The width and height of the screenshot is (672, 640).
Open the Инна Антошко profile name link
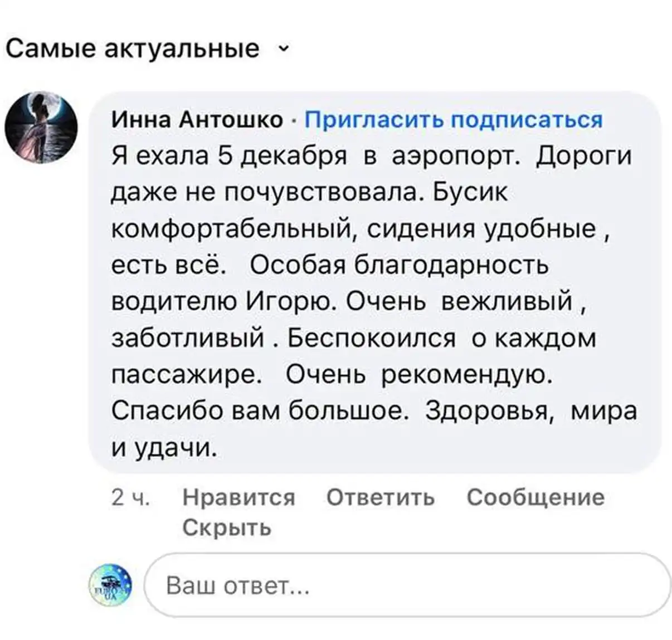click(198, 119)
